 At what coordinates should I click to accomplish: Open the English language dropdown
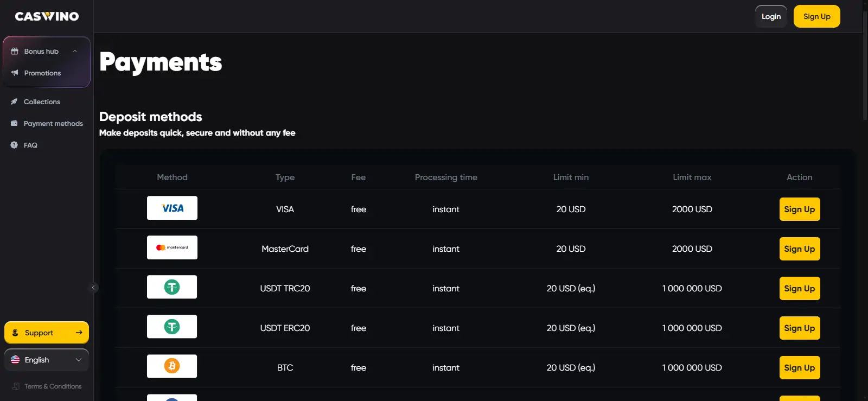(47, 360)
